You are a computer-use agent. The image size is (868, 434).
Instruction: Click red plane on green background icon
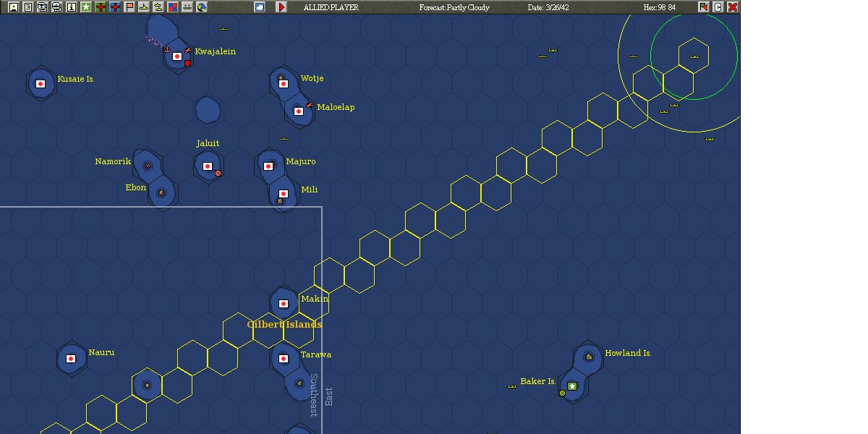pyautogui.click(x=100, y=7)
